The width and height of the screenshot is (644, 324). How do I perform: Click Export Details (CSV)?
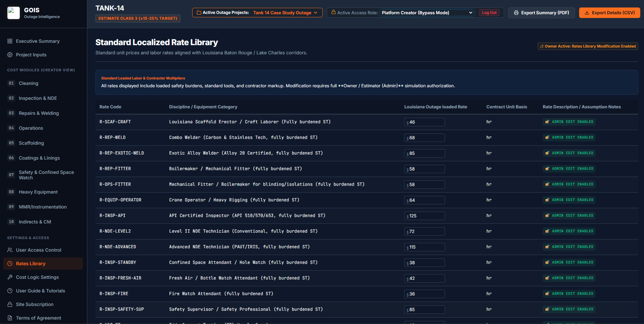pos(609,13)
